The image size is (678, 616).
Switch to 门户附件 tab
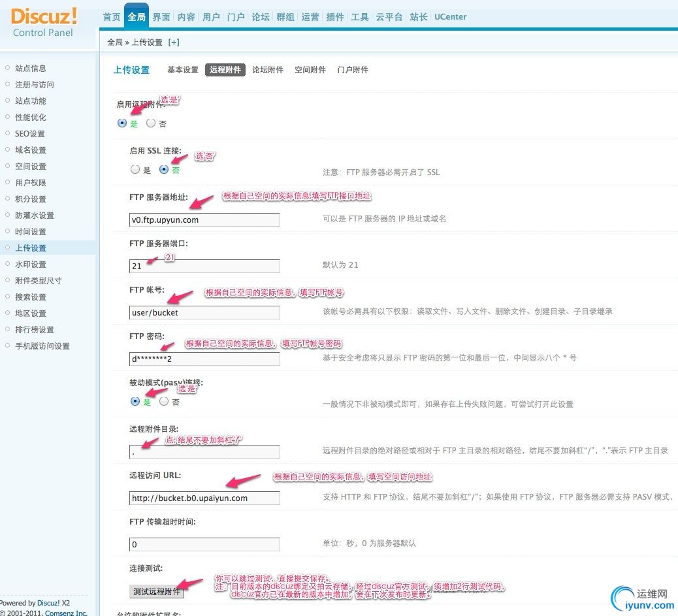point(353,70)
